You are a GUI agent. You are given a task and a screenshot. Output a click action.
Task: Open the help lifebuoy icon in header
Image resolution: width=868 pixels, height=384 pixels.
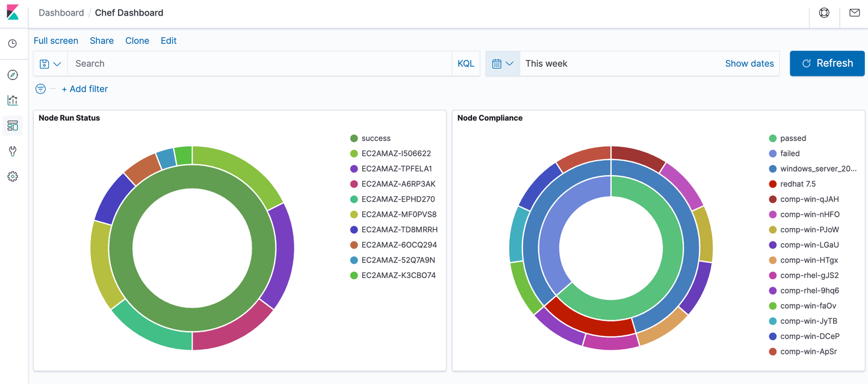click(824, 13)
